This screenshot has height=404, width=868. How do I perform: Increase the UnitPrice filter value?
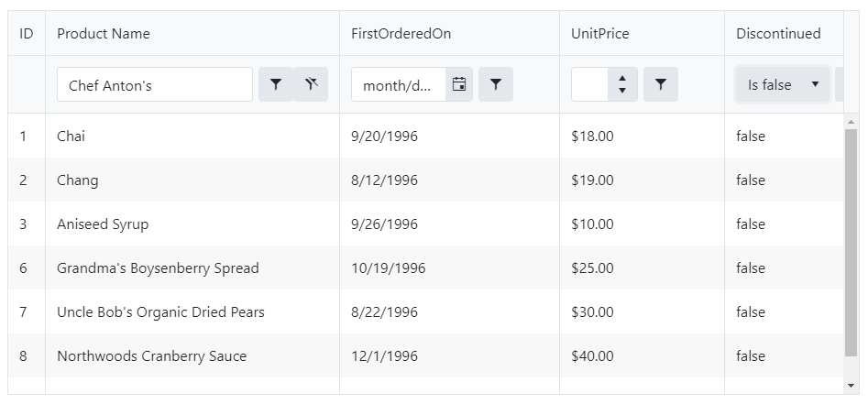click(622, 79)
